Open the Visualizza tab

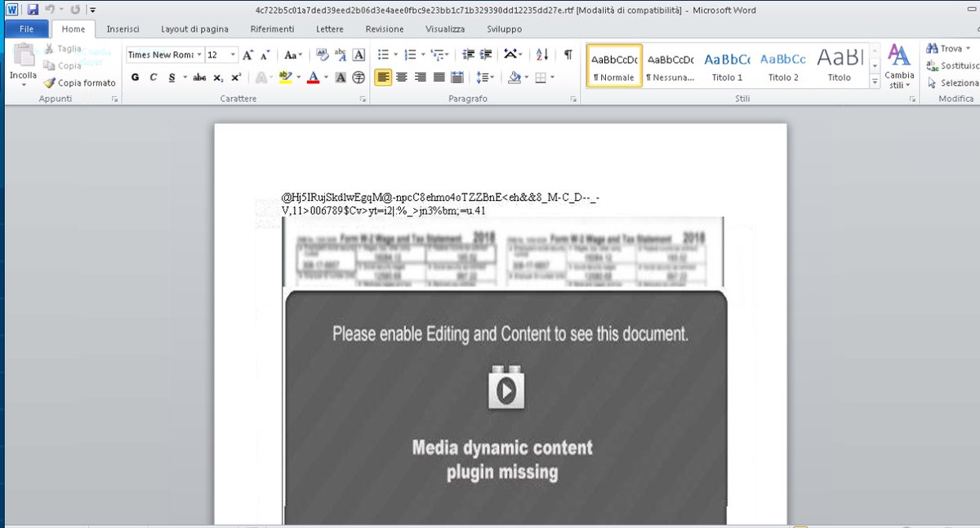pyautogui.click(x=445, y=29)
